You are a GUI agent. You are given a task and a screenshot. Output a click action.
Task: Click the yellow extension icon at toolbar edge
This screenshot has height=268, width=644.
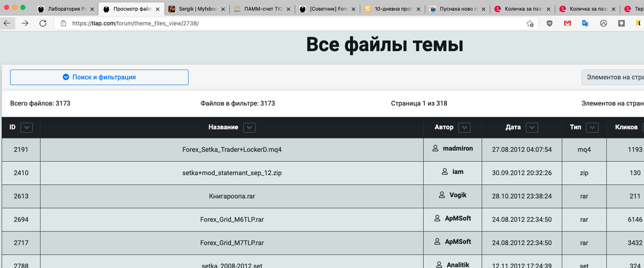pyautogui.click(x=639, y=23)
